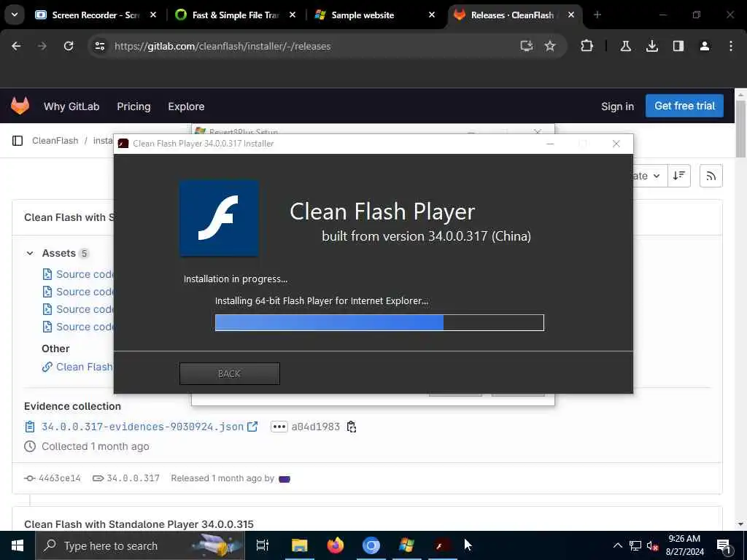The height and width of the screenshot is (560, 747).
Task: Close the Sample website tab
Action: pyautogui.click(x=432, y=15)
